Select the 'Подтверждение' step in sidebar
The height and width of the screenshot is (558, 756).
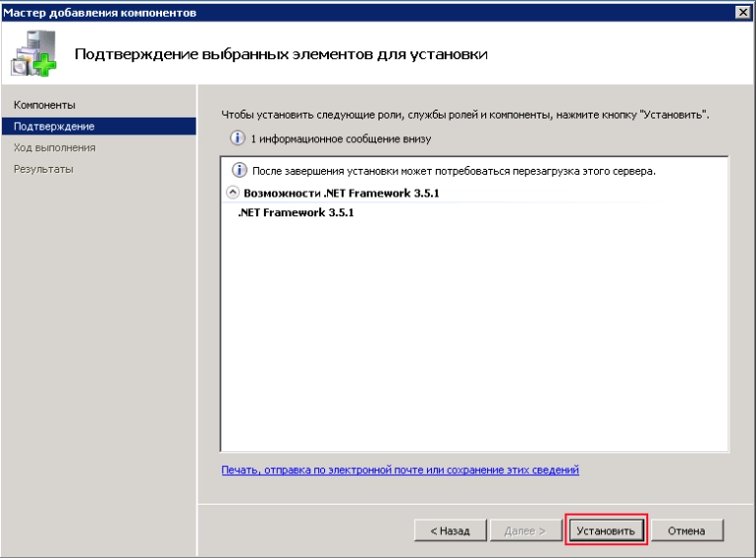click(x=99, y=126)
